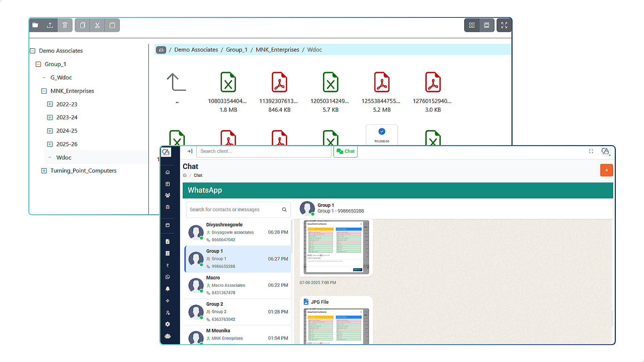Open the notifications bell icon in sidebar
The width and height of the screenshot is (644, 362).
click(168, 289)
